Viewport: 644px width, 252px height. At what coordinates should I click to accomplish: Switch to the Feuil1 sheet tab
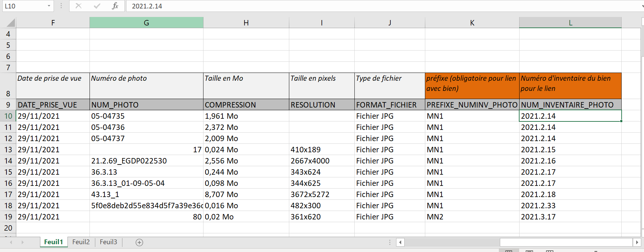tap(54, 242)
